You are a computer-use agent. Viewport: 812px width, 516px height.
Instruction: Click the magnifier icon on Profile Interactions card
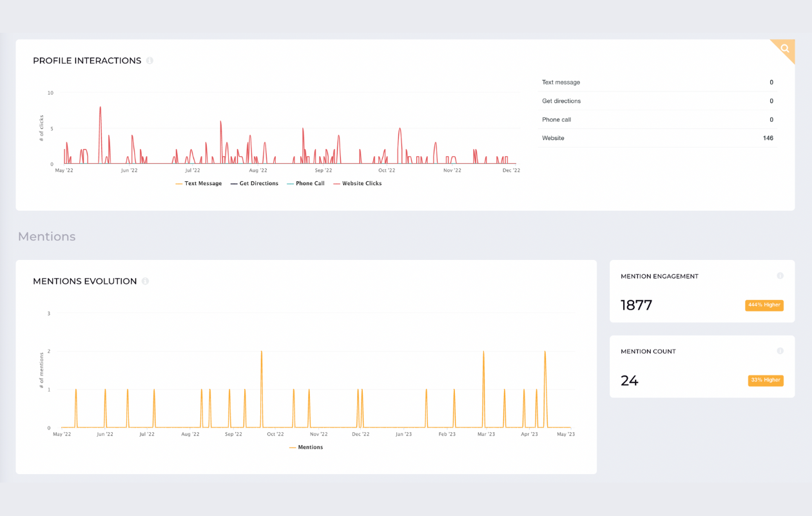(x=784, y=48)
